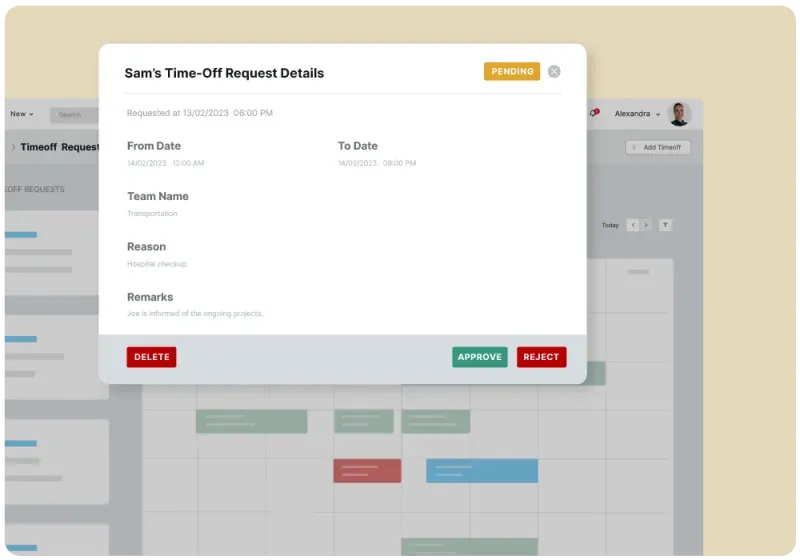Go to previous calendar period arrow
Screen dimensions: 800x560
click(x=633, y=225)
